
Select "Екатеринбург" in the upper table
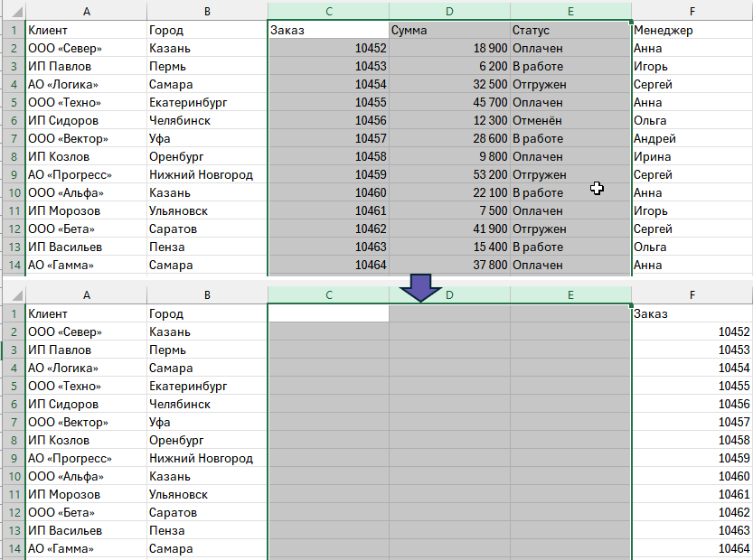(x=207, y=102)
